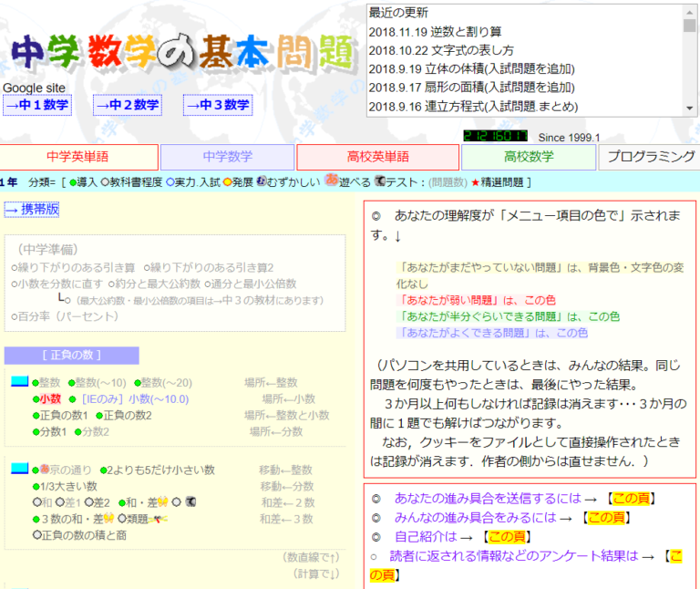Open the 正負の数2 link
This screenshot has height=589, width=700.
[128, 415]
